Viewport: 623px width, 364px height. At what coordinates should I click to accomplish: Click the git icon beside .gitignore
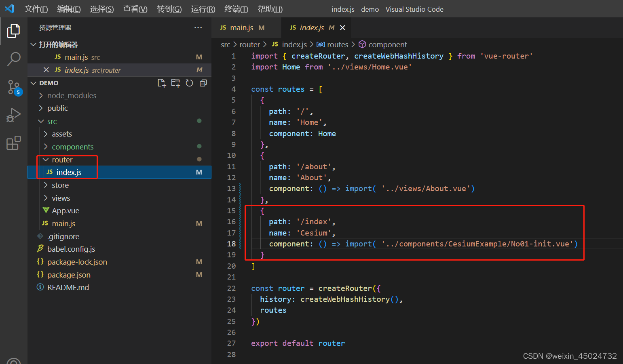[x=40, y=236]
